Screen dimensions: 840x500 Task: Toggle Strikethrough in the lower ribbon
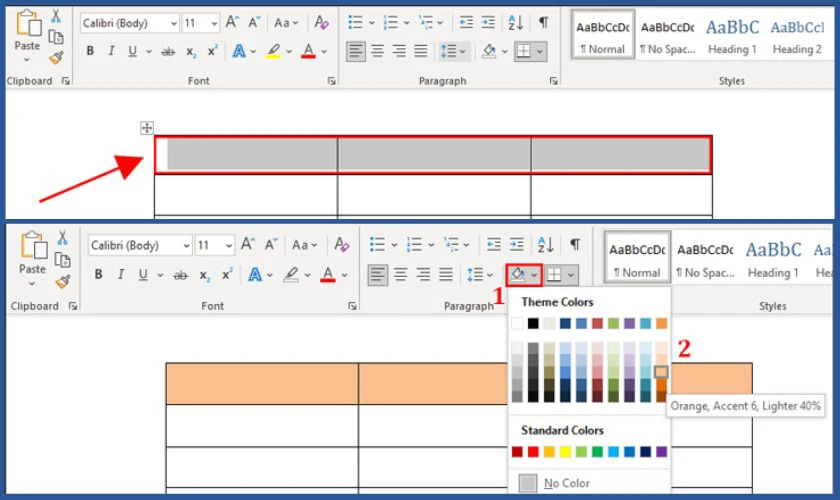(x=181, y=275)
